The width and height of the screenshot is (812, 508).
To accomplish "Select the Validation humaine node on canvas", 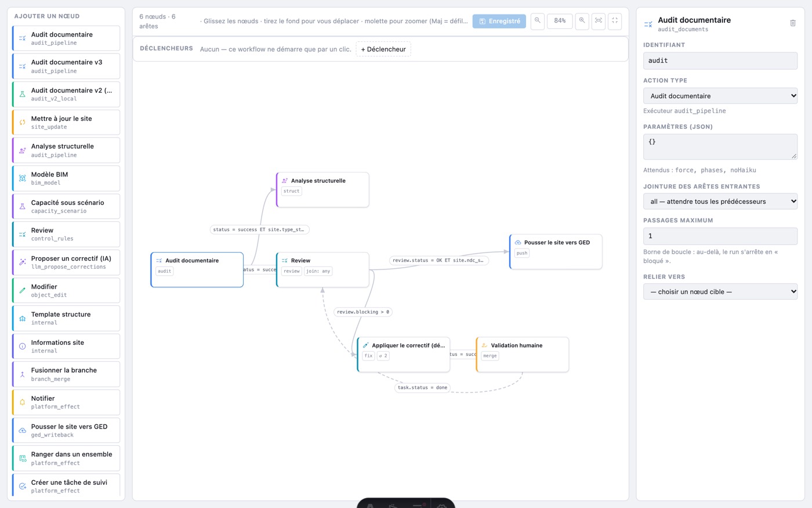I will tap(522, 354).
